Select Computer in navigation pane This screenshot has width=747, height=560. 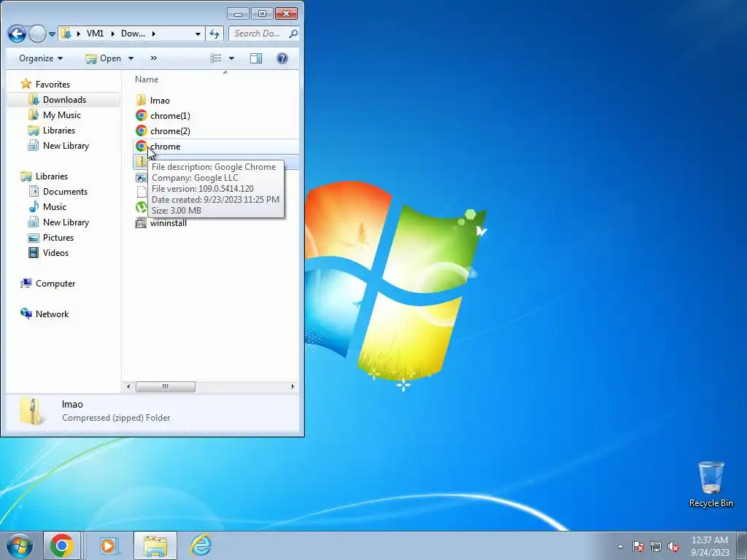[55, 284]
